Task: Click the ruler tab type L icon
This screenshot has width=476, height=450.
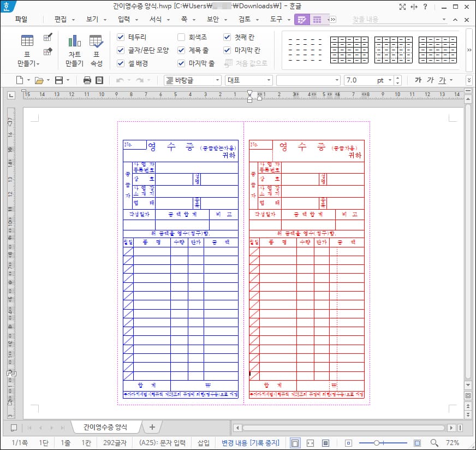Action: tap(11, 96)
